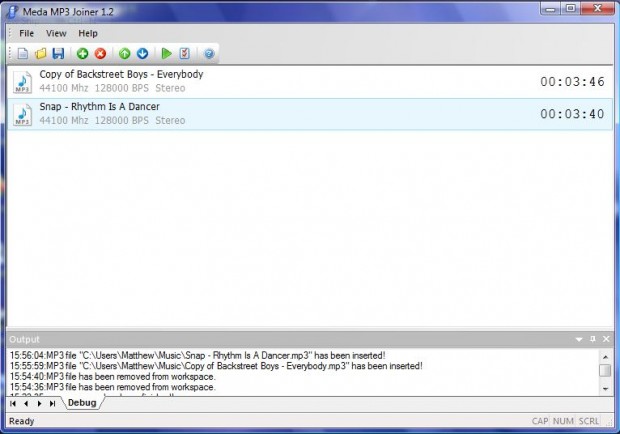Open the View menu
Viewport: 620px width, 434px height.
tap(56, 33)
